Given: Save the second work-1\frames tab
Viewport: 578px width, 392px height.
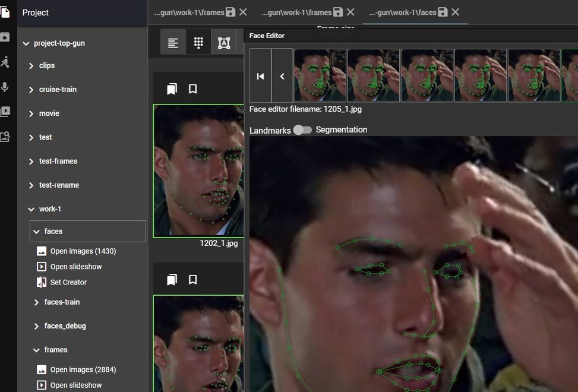Looking at the screenshot, I should [338, 12].
